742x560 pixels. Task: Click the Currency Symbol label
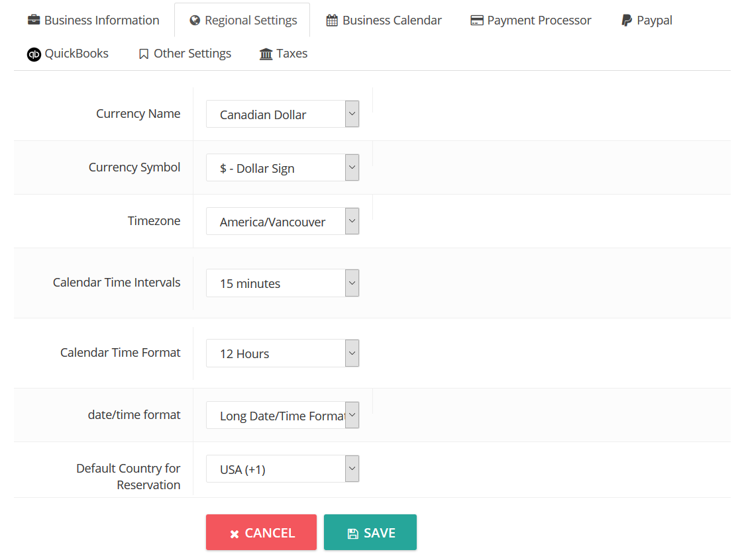[134, 167]
